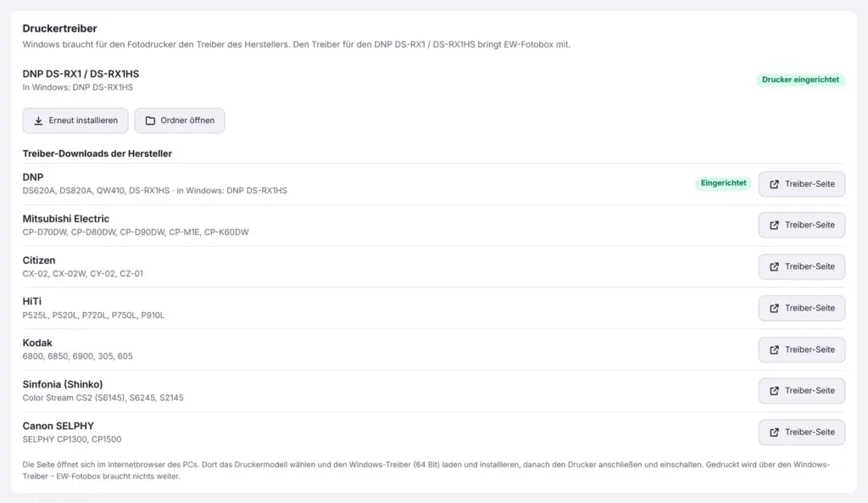Screen dimensions: 868x503
Task: Click the 6800, 6850, 6900, 305, 605 text
Action: tap(77, 356)
